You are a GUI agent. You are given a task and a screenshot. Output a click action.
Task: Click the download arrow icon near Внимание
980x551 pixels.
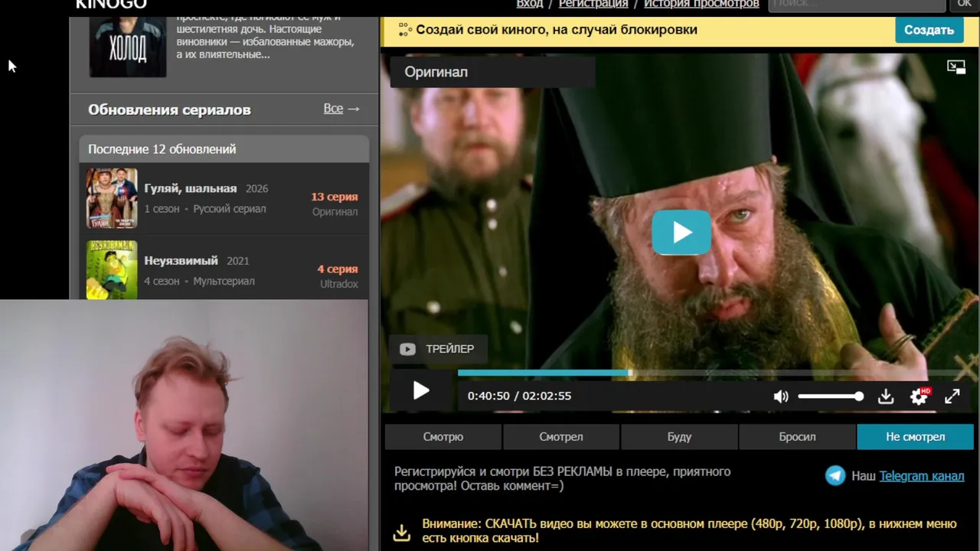(401, 532)
